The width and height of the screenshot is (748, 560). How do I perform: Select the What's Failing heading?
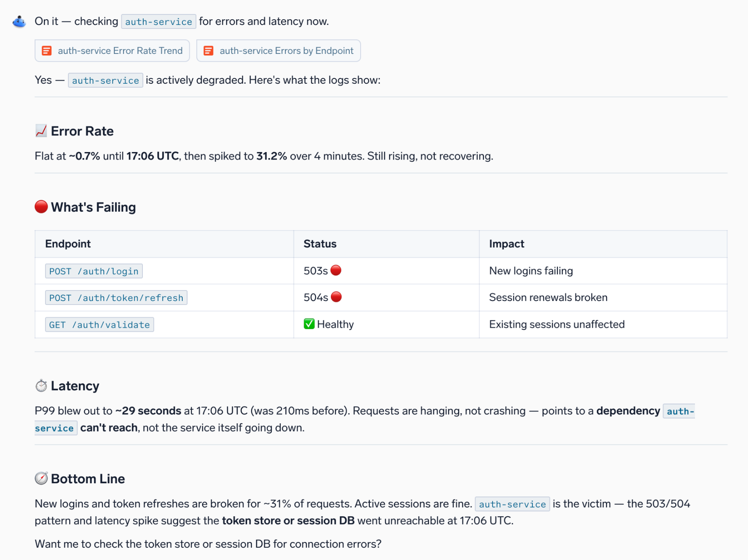pyautogui.click(x=93, y=207)
